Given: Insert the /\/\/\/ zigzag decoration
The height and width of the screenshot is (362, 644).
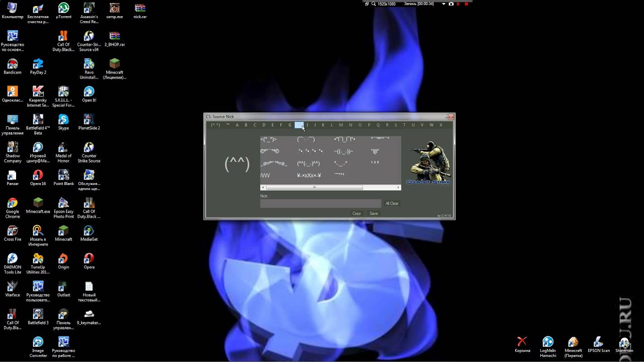Looking at the screenshot, I should (265, 175).
